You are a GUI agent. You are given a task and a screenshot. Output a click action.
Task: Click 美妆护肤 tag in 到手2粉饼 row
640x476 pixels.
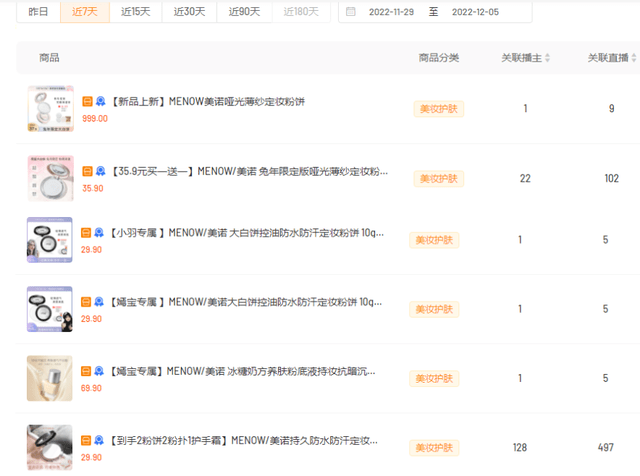point(434,448)
